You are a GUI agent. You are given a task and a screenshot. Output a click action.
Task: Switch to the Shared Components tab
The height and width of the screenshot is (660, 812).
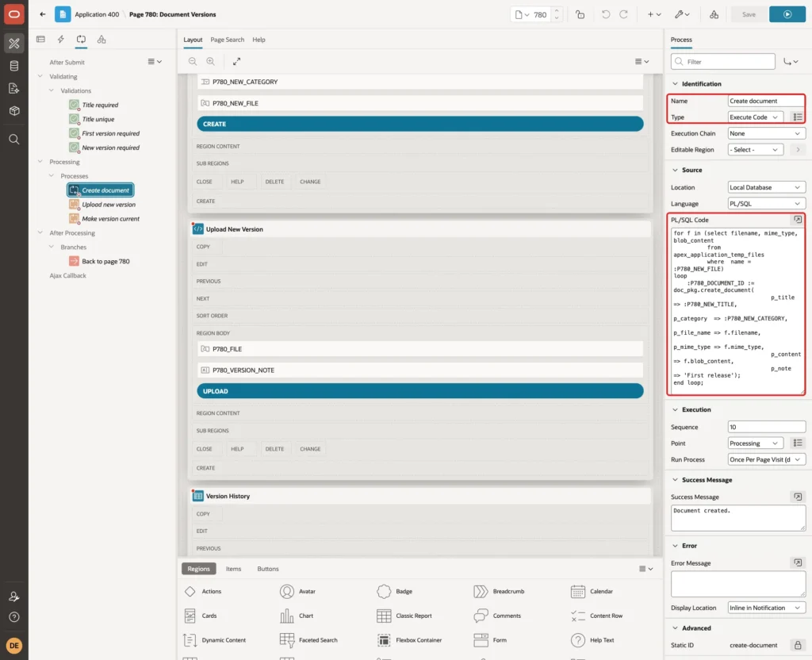[101, 40]
